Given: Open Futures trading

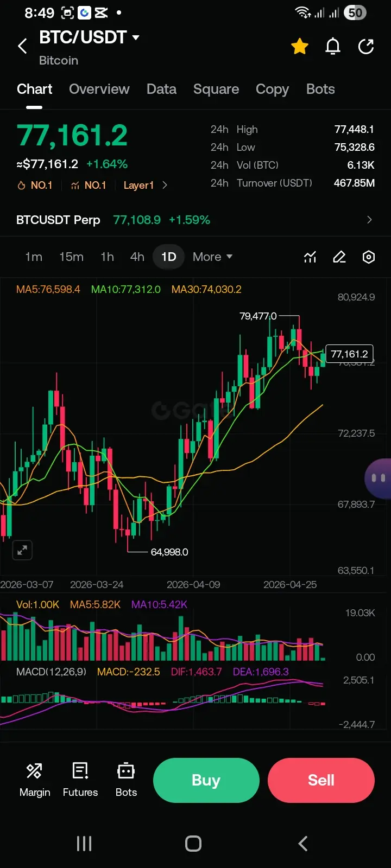Looking at the screenshot, I should click(80, 780).
